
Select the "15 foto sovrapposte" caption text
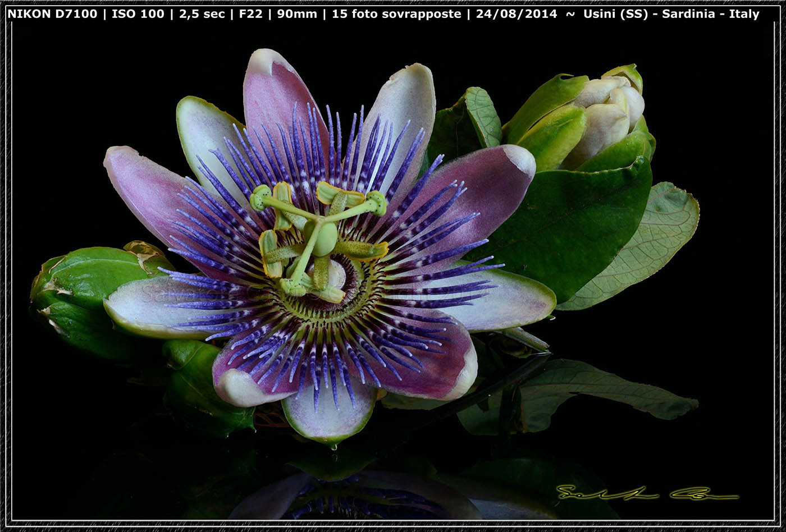[x=396, y=14]
